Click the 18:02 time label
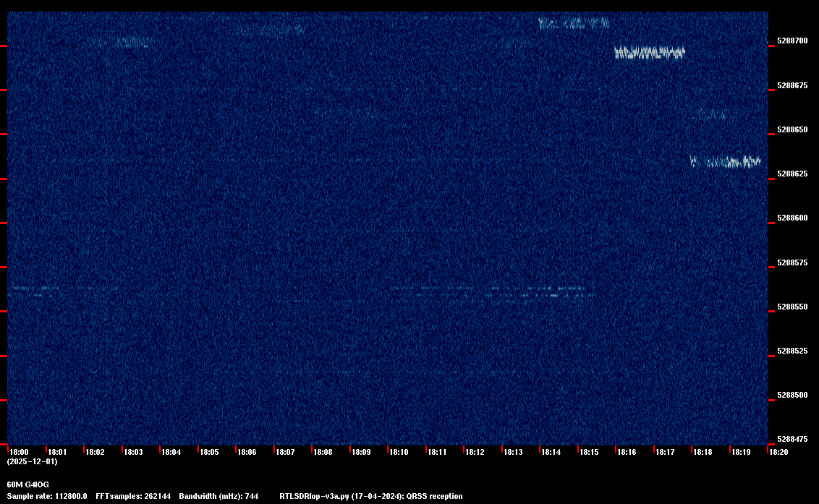819x504 pixels. click(95, 452)
